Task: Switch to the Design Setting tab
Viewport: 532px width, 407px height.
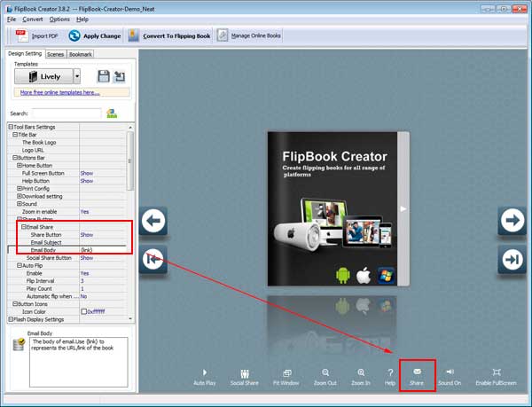Action: coord(25,53)
